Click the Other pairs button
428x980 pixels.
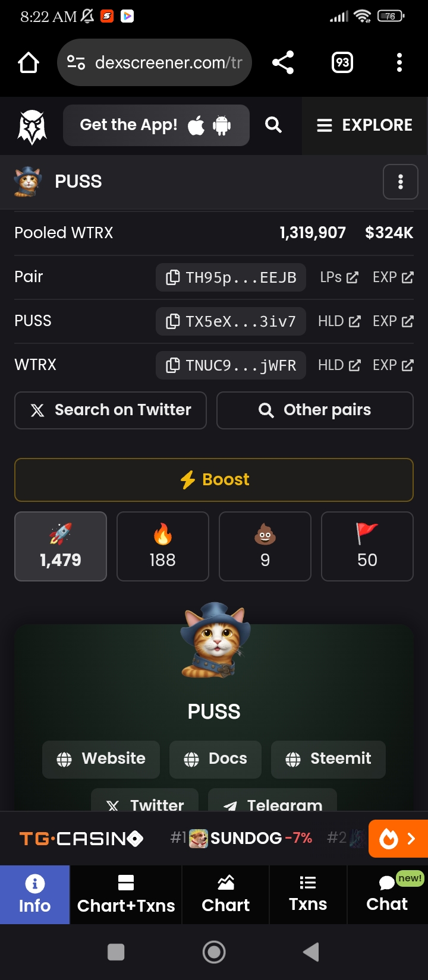click(315, 410)
